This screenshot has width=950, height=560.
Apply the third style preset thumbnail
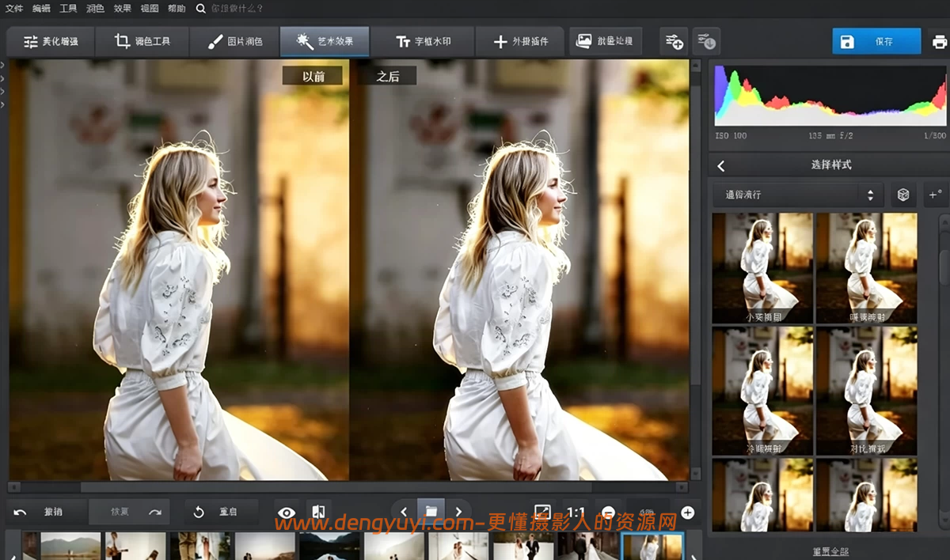[x=762, y=392]
